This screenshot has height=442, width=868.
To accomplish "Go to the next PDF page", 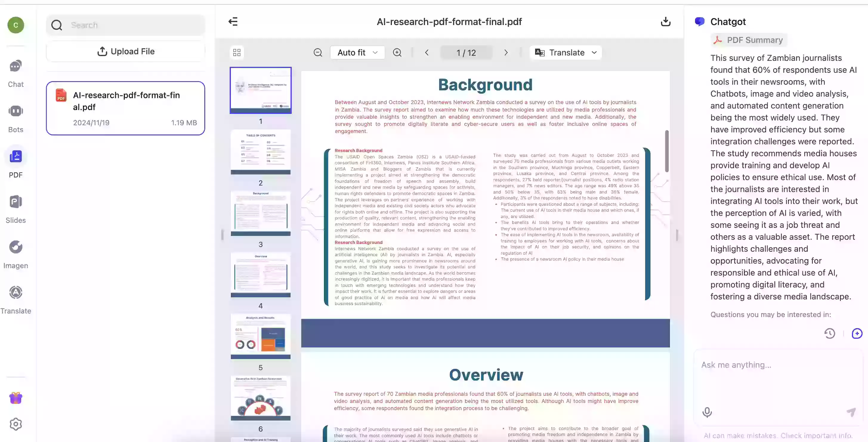I will coord(506,52).
